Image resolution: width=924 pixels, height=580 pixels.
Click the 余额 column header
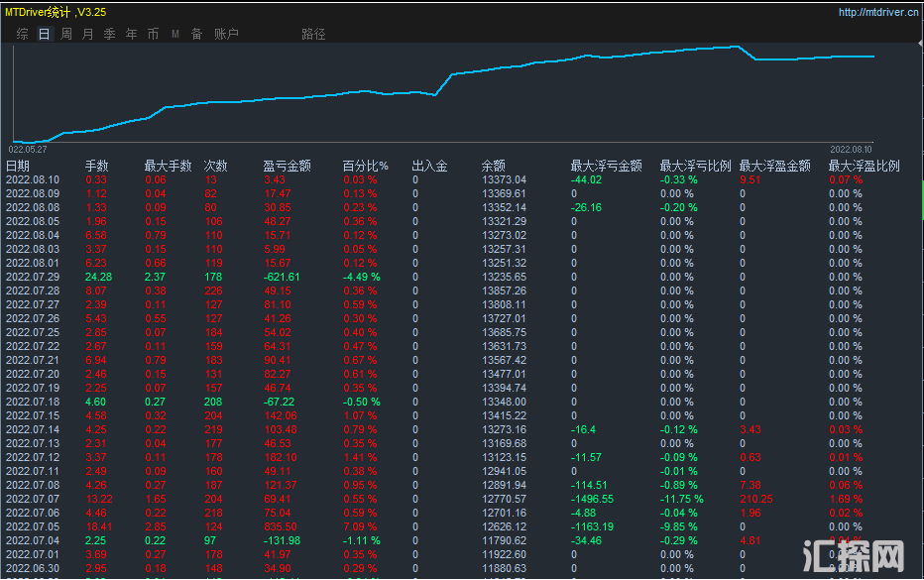pyautogui.click(x=493, y=167)
